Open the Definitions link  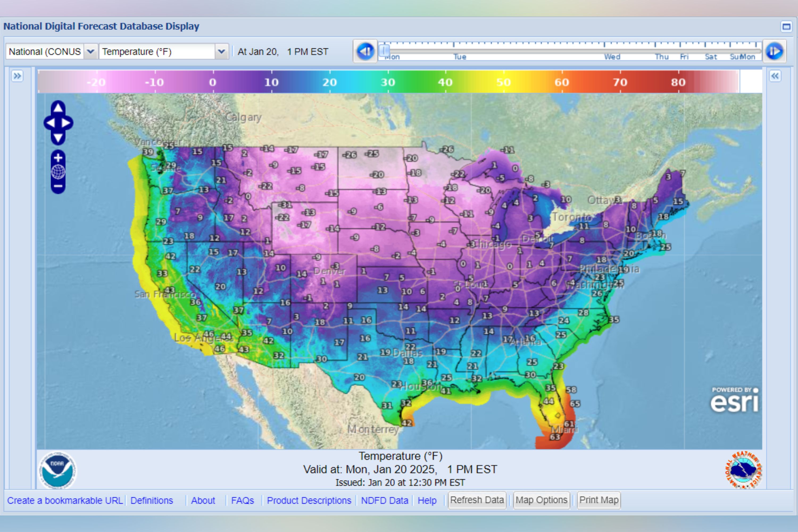click(x=152, y=500)
